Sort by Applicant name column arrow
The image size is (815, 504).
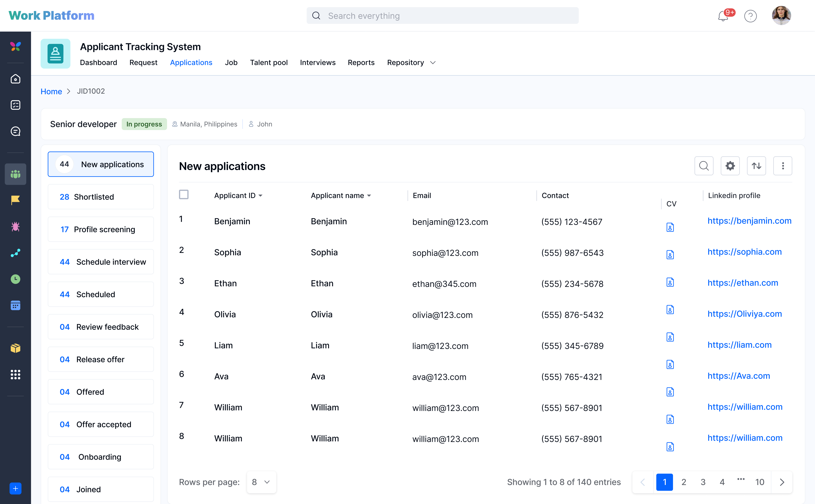(369, 196)
